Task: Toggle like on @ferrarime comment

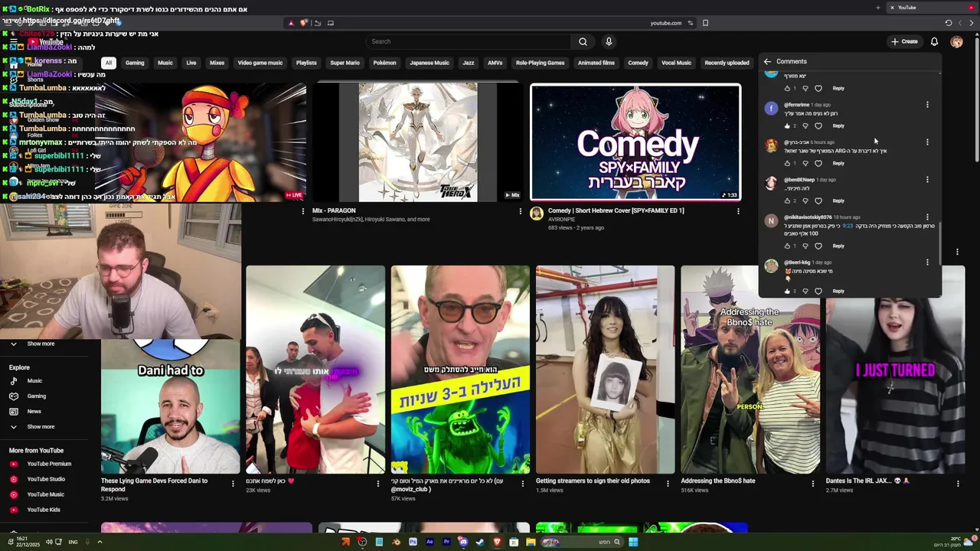Action: pyautogui.click(x=787, y=126)
